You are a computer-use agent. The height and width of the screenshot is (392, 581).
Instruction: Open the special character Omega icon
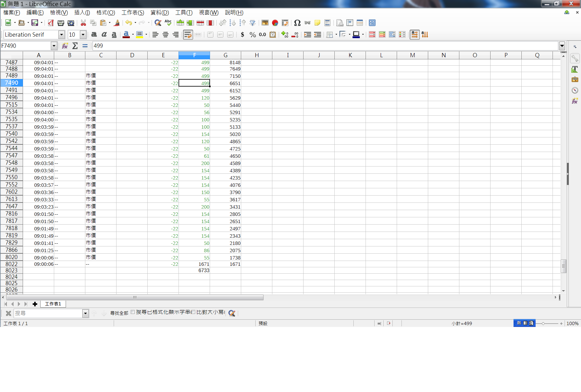point(297,23)
